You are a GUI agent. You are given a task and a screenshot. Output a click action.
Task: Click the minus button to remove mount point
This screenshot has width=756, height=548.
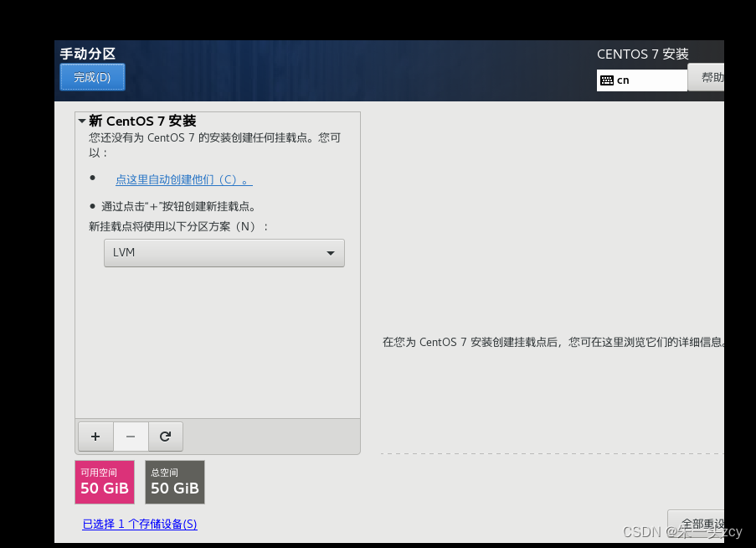[131, 437]
